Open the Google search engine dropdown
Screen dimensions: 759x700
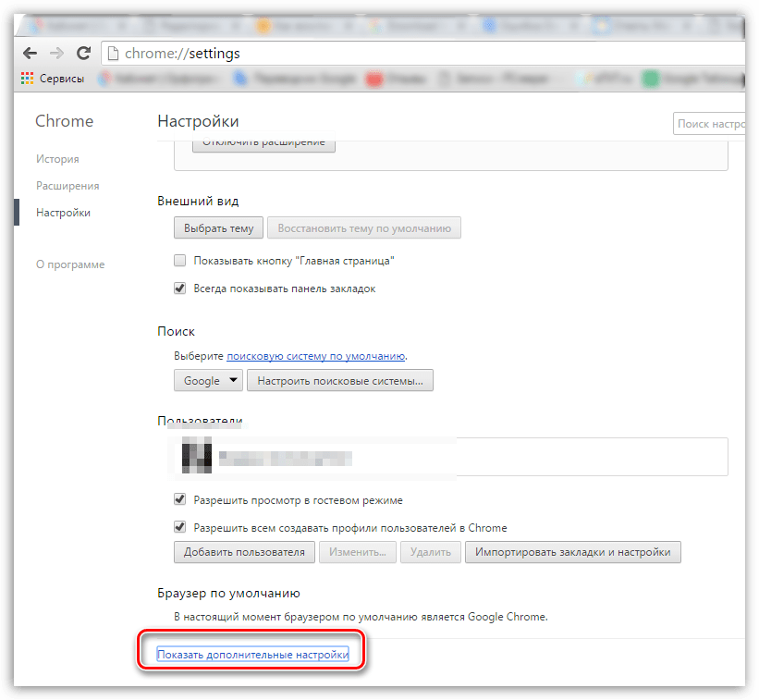[x=208, y=380]
